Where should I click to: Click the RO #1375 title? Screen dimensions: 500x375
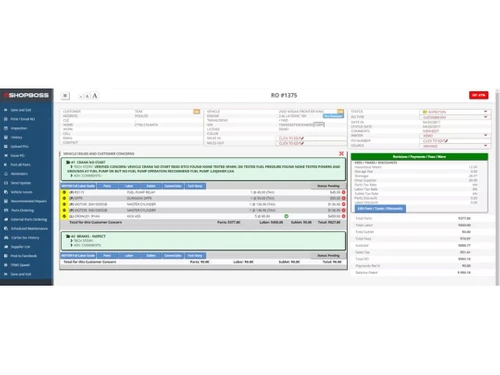tap(284, 95)
